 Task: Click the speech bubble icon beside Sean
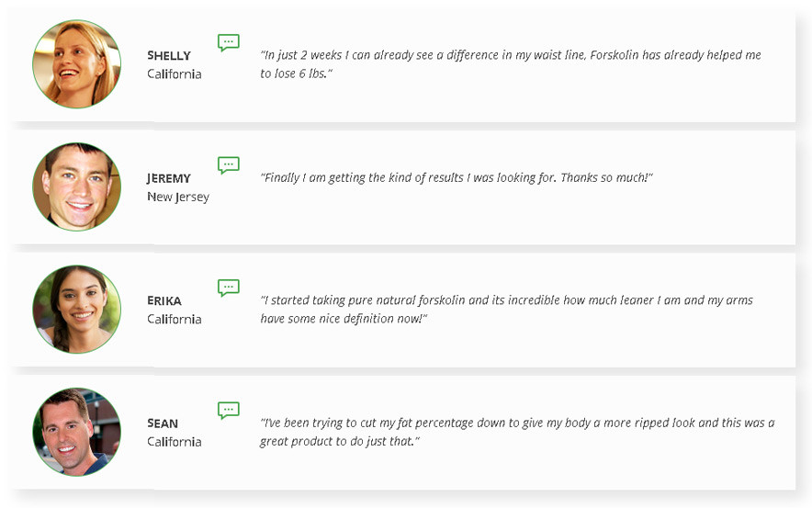tap(229, 411)
